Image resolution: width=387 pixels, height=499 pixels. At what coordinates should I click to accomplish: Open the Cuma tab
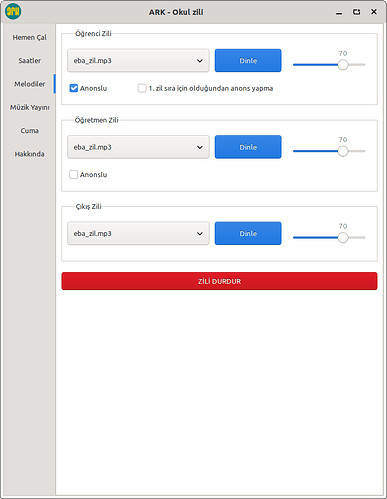click(29, 131)
